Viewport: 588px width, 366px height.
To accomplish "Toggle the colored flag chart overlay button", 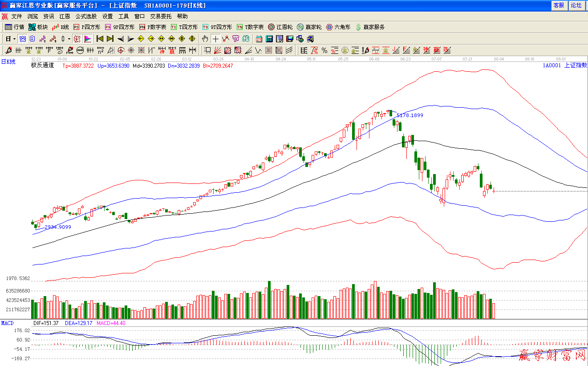I will point(88,39).
